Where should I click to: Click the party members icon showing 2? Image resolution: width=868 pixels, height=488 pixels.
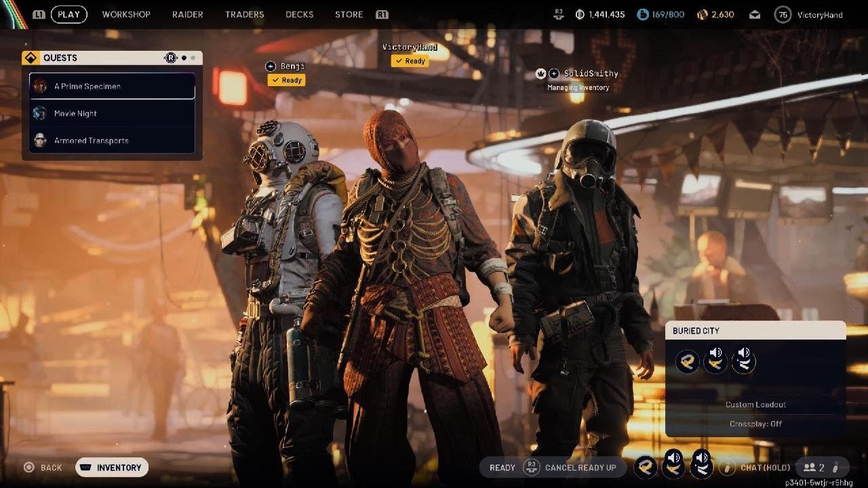click(809, 467)
